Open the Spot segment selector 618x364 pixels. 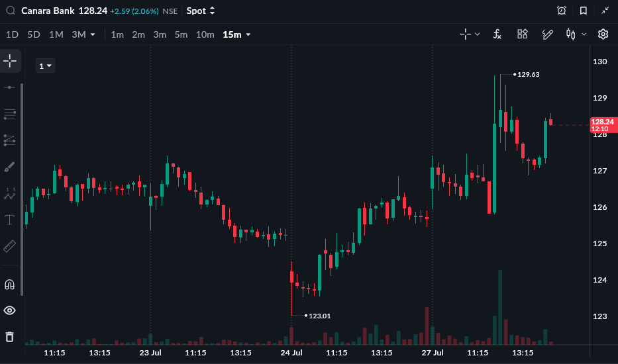[201, 11]
